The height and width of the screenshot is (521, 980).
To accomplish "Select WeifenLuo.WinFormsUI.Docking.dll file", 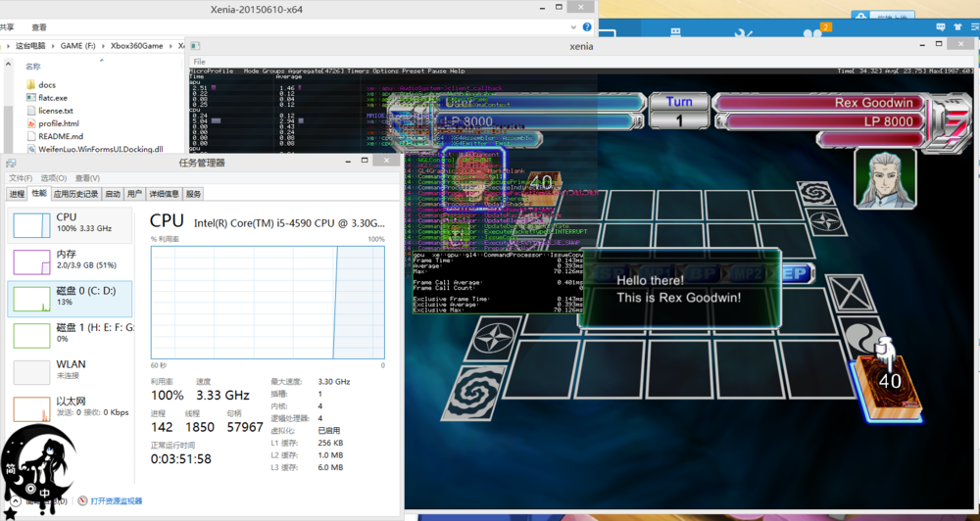I will (x=95, y=149).
